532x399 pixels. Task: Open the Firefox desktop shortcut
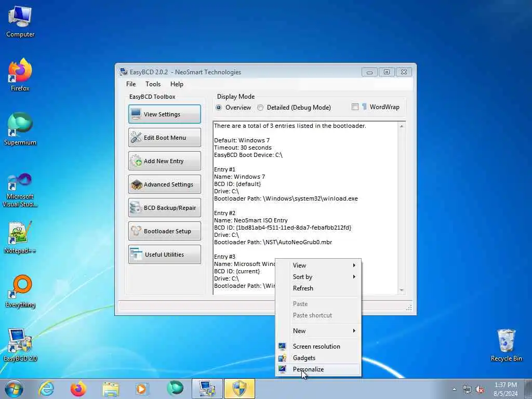20,75
